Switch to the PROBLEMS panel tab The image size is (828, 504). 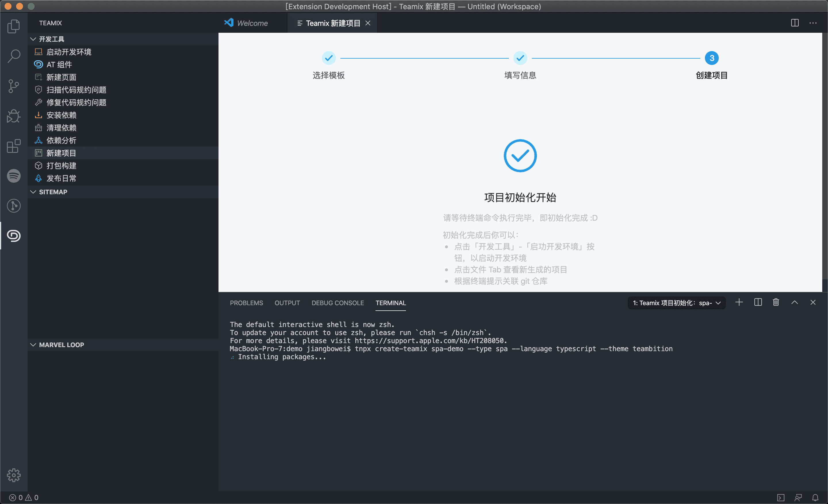pyautogui.click(x=246, y=303)
